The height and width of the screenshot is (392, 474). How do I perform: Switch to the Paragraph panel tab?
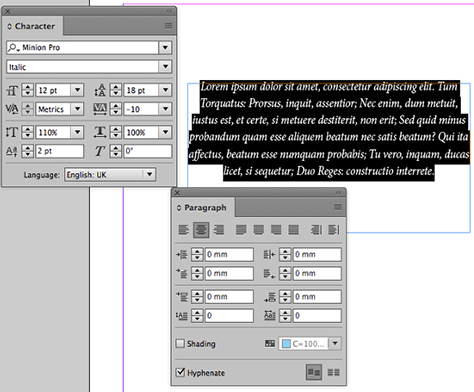pyautogui.click(x=202, y=208)
